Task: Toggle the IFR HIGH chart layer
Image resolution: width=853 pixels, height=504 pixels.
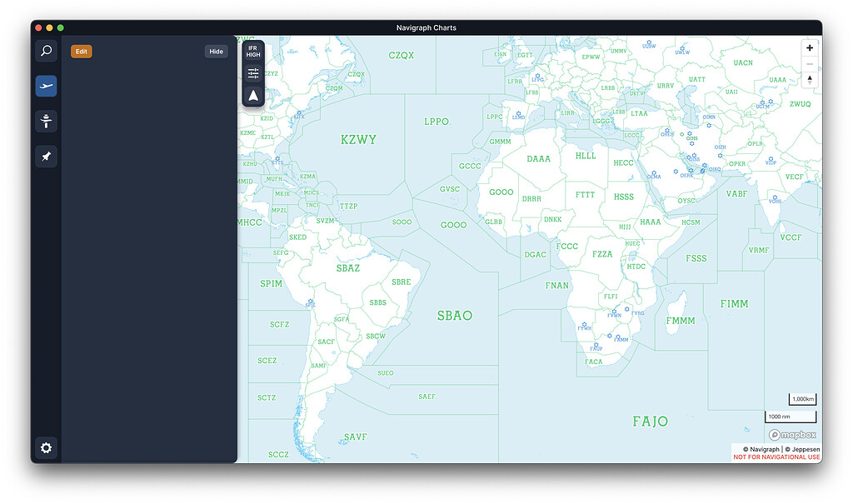Action: [x=252, y=52]
